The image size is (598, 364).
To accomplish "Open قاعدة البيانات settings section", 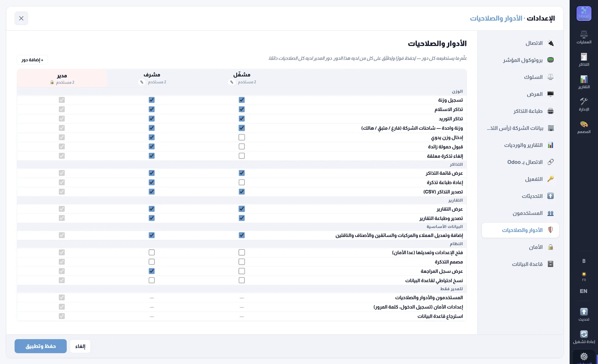I will (x=520, y=264).
